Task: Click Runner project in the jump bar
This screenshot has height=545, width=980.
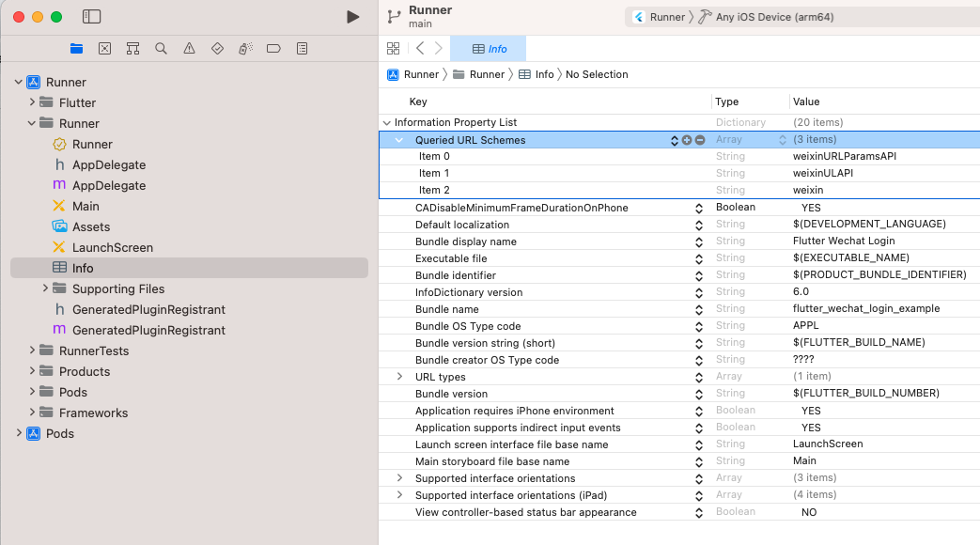Action: coord(413,74)
